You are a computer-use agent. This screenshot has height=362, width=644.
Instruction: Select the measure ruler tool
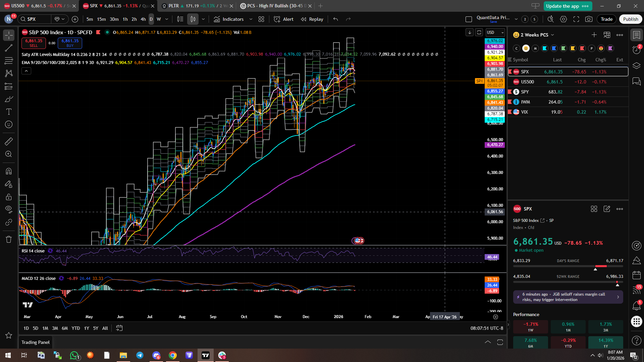click(x=9, y=141)
